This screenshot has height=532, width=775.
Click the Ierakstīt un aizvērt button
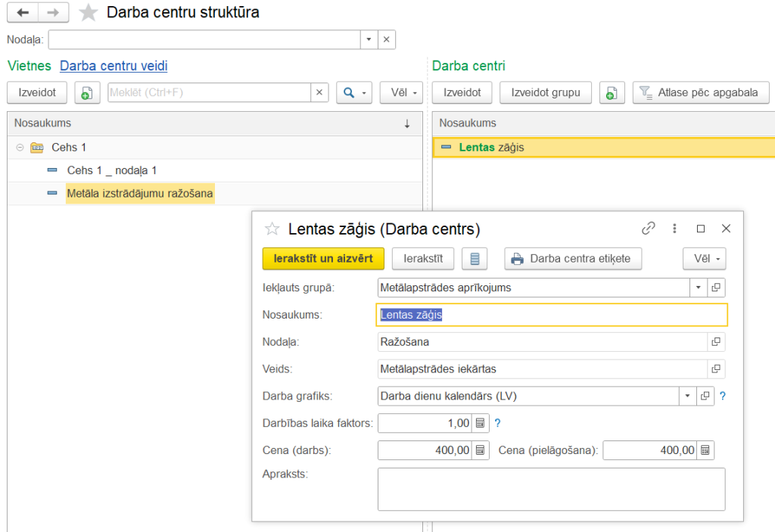tap(322, 259)
